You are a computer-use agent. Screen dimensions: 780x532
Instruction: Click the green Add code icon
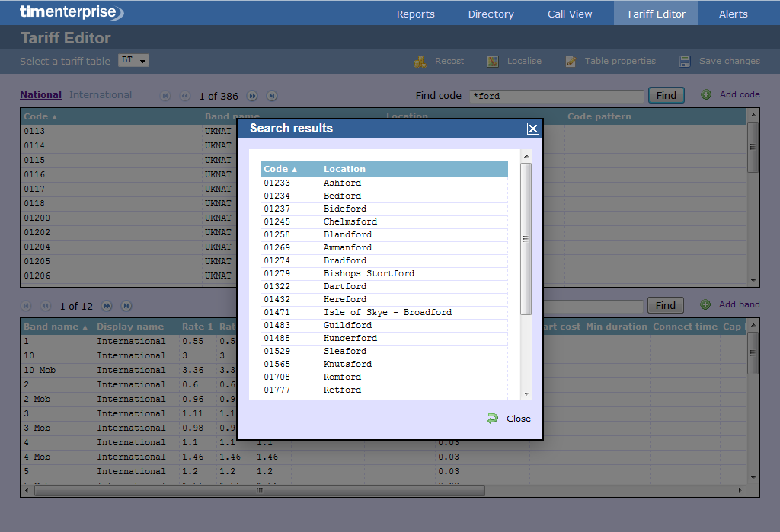click(706, 94)
